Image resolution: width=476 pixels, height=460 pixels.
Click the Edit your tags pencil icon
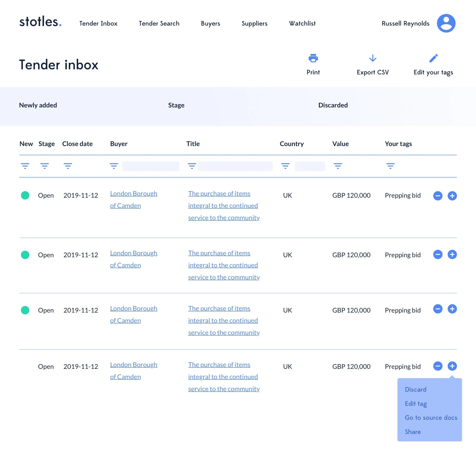tap(433, 58)
